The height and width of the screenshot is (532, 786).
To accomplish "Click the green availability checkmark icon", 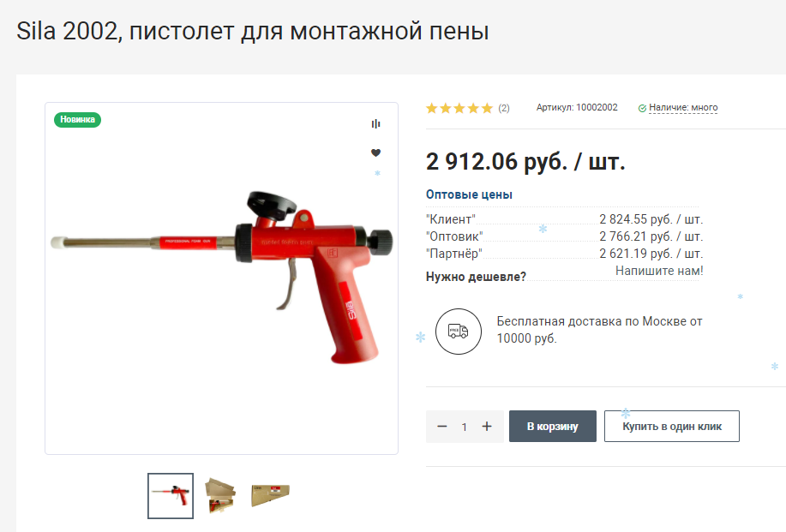I will (x=642, y=108).
